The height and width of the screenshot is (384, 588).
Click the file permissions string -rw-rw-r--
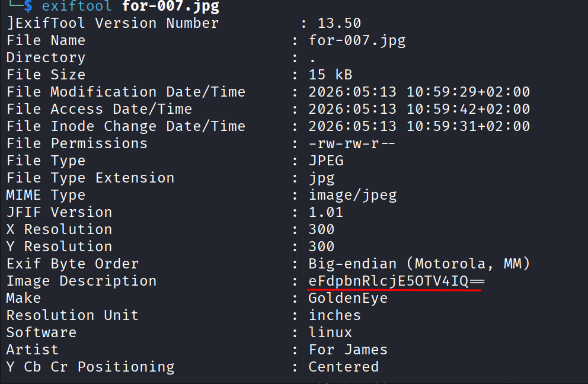pyautogui.click(x=351, y=143)
